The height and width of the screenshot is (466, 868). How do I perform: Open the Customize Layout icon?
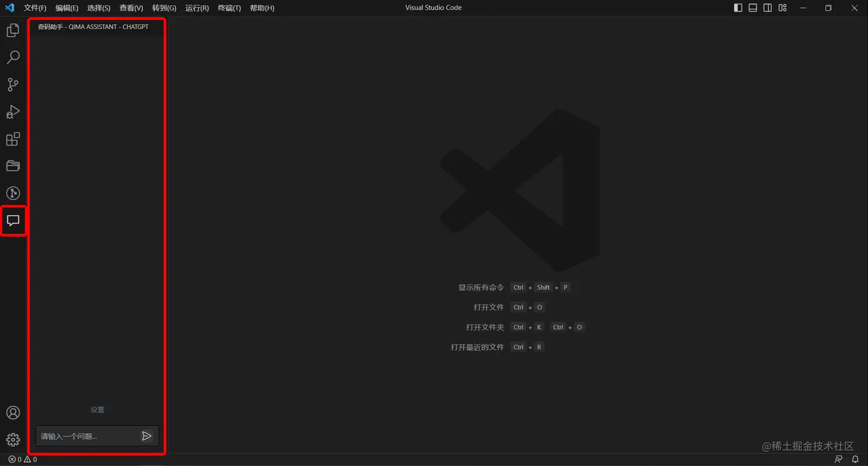(x=782, y=7)
